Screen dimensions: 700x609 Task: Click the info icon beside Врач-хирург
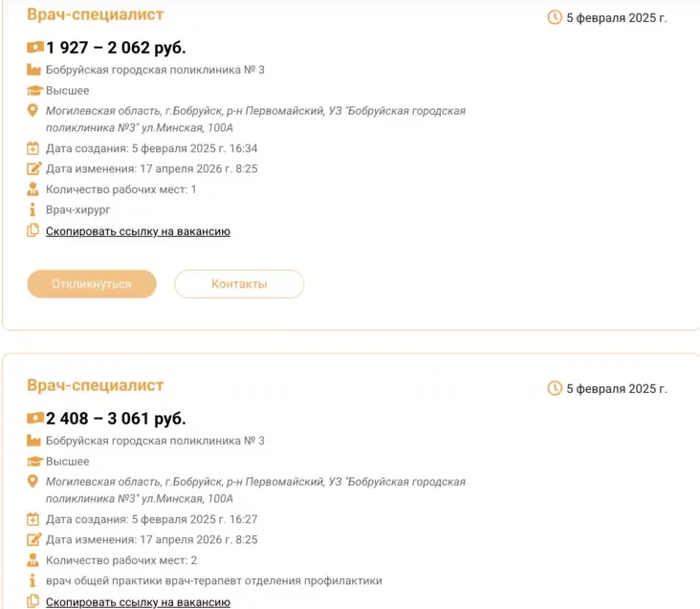[33, 210]
